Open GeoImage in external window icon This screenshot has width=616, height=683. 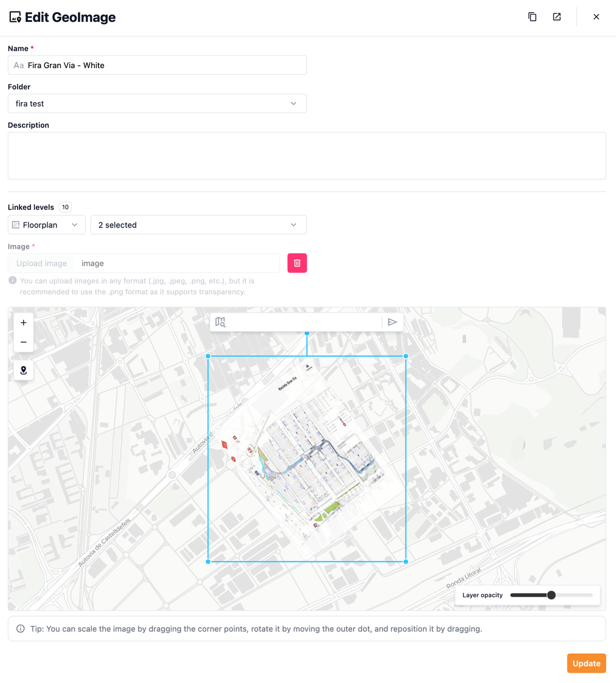tap(556, 17)
